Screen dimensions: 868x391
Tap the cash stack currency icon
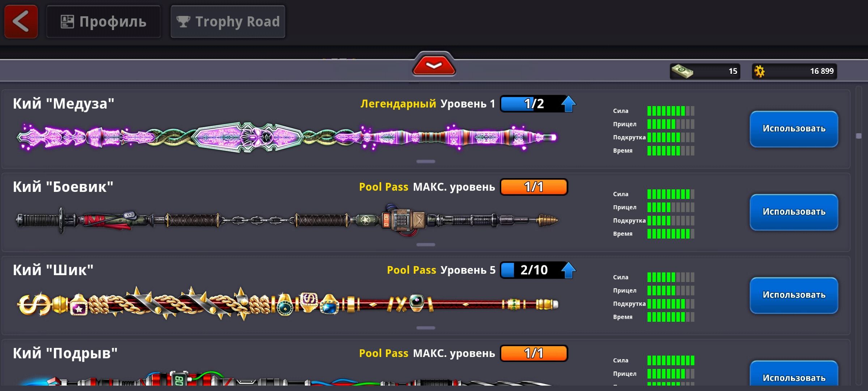[682, 71]
